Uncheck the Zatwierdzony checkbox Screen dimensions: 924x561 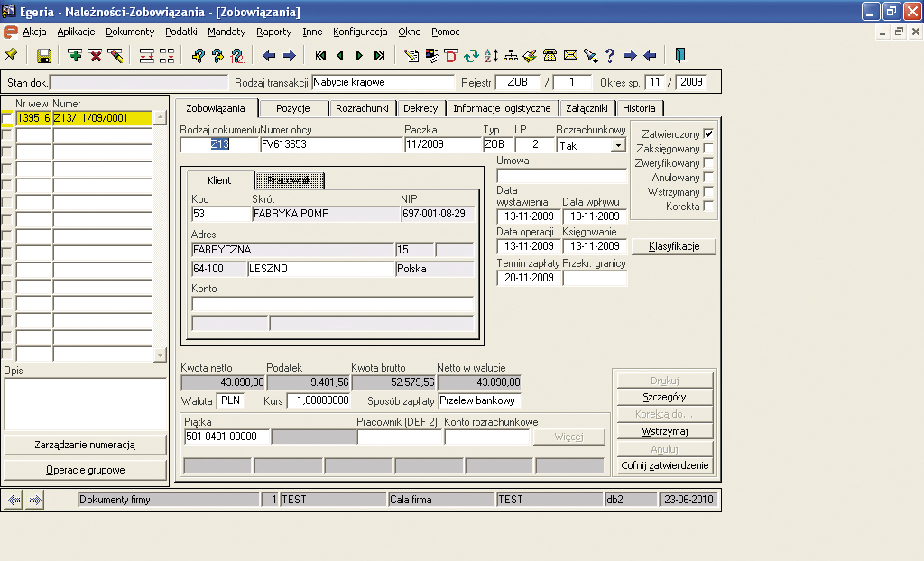point(708,133)
